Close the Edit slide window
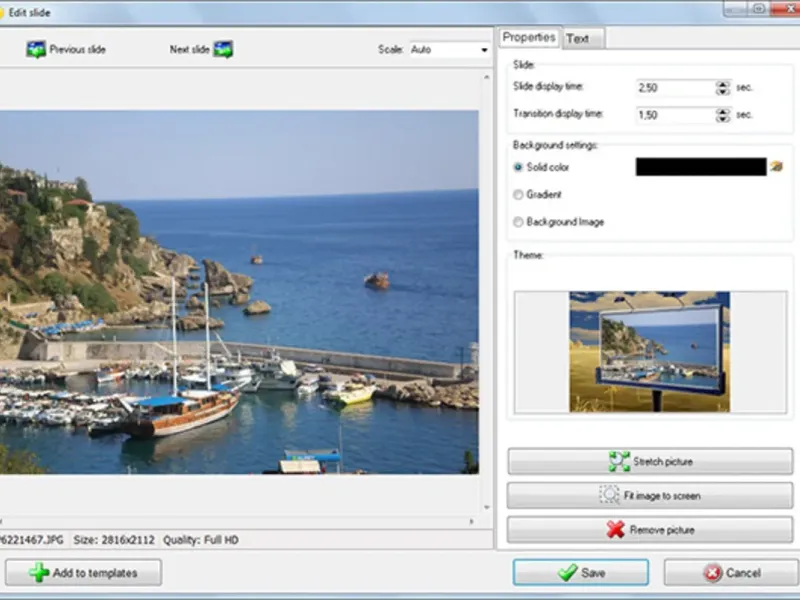The width and height of the screenshot is (800, 600). (x=788, y=9)
